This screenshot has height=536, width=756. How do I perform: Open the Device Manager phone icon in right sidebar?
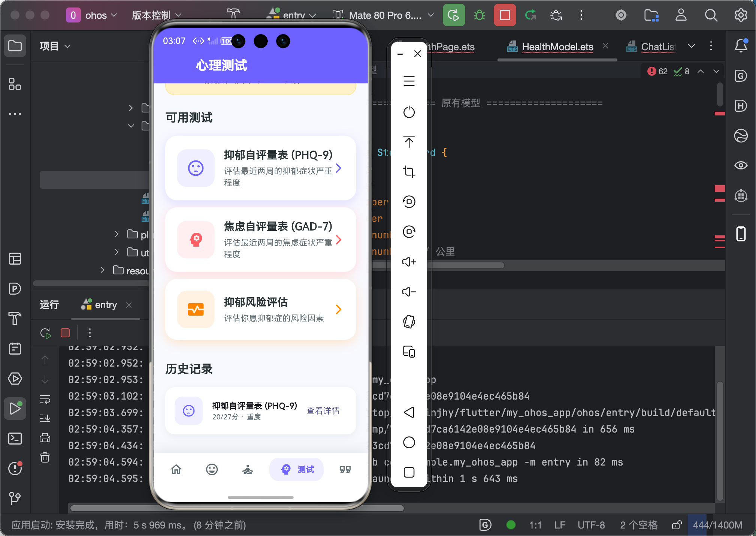[x=741, y=234]
